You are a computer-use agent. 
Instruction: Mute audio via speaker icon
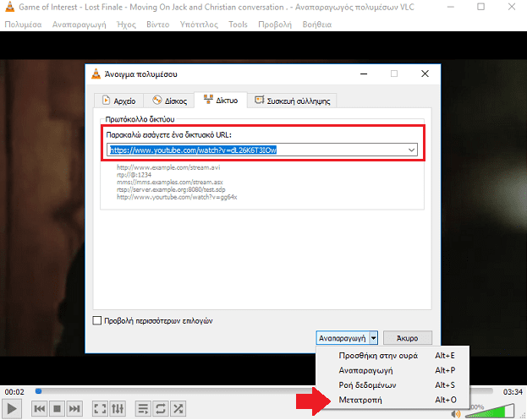(456, 414)
